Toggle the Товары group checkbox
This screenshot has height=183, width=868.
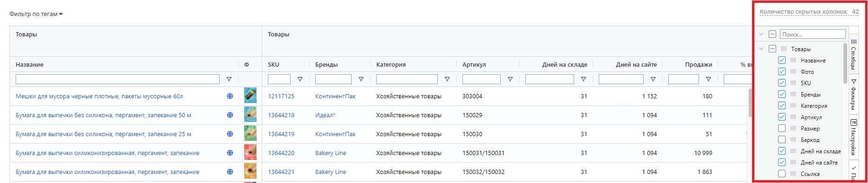(772, 49)
